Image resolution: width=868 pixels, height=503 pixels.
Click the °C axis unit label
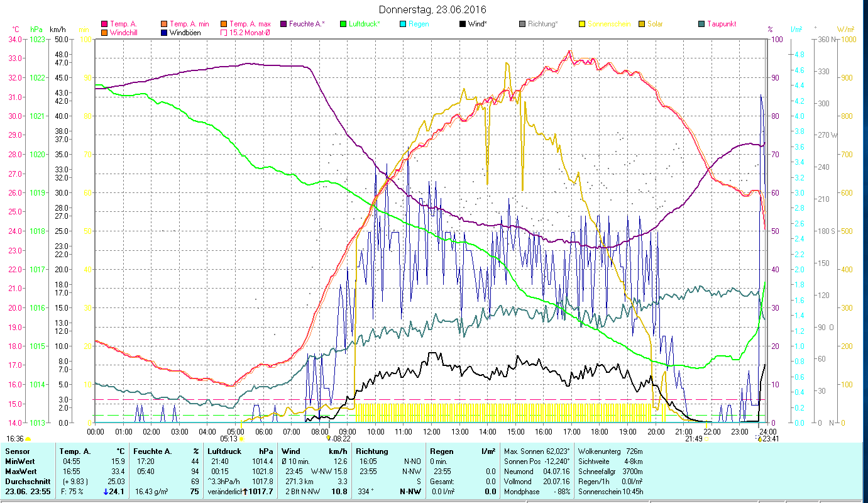coord(16,30)
